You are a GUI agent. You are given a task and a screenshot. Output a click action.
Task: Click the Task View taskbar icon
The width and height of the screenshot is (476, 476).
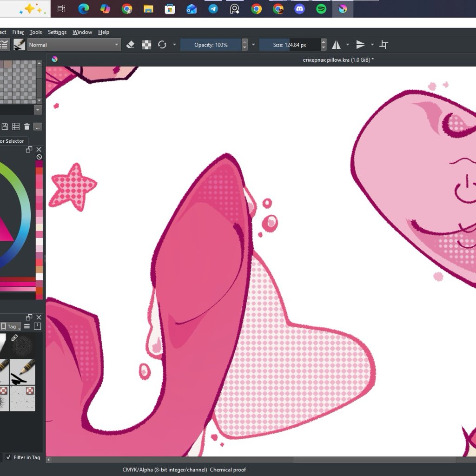coord(61,9)
